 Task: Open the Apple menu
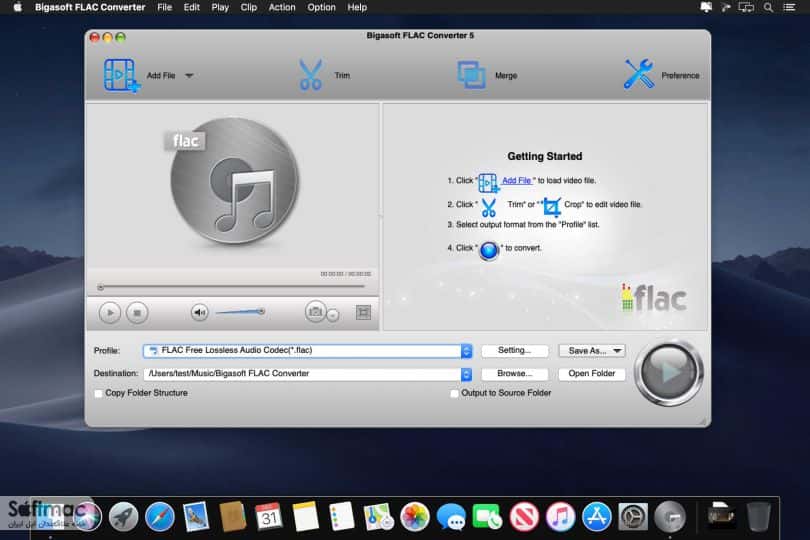(x=18, y=7)
